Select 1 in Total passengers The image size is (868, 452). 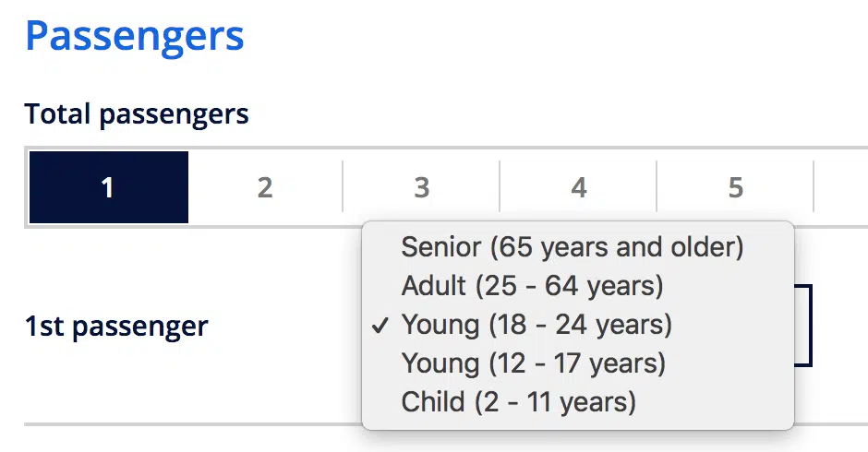(108, 188)
